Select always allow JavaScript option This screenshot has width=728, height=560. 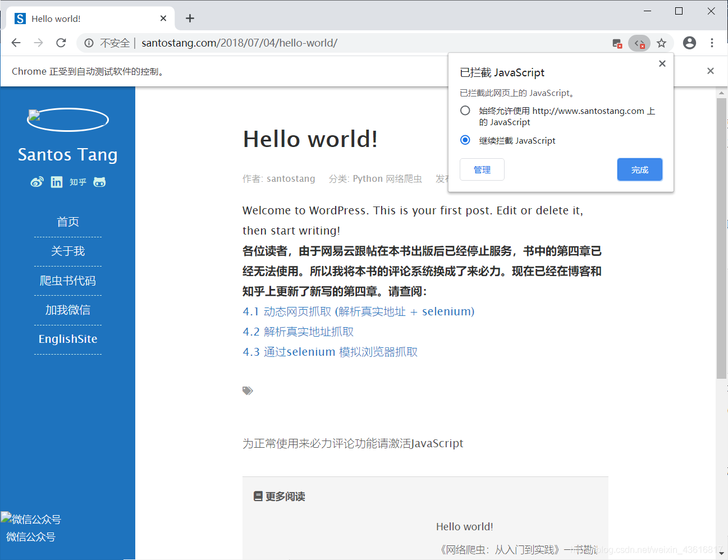click(x=465, y=111)
